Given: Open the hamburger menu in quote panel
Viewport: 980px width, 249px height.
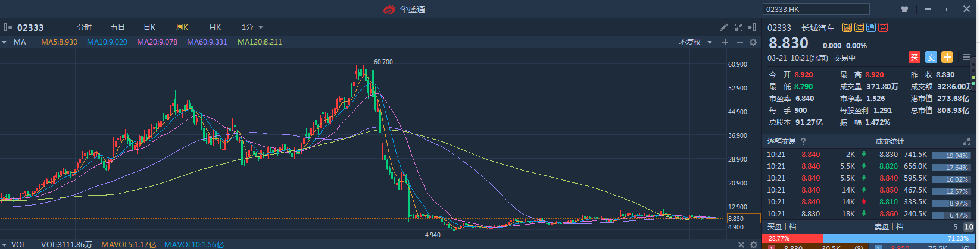Looking at the screenshot, I should (x=966, y=58).
